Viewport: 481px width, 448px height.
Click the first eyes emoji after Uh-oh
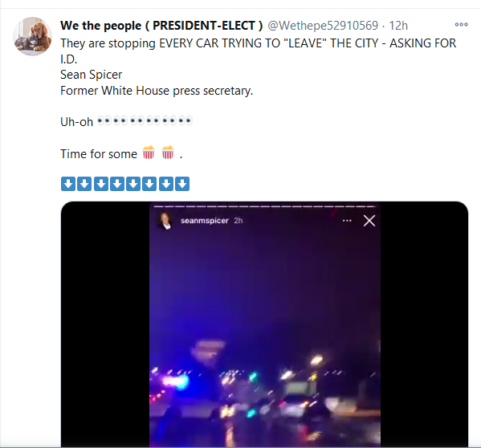tap(104, 120)
